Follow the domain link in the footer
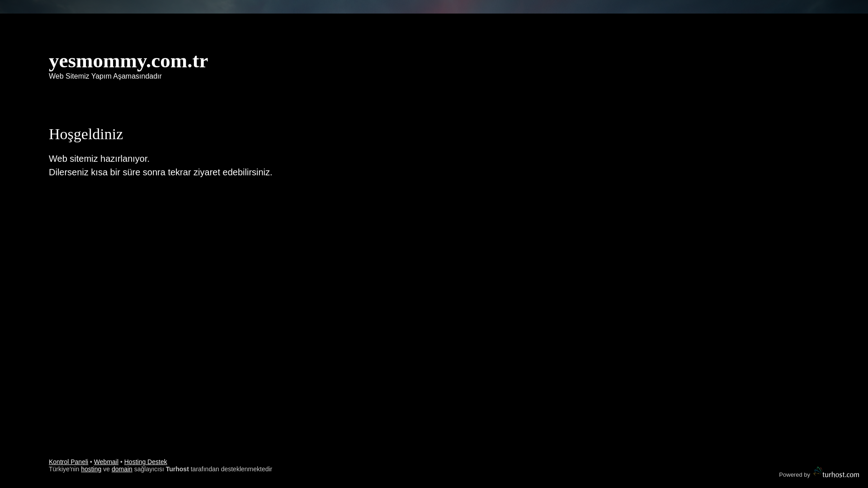868x488 pixels. (x=122, y=469)
